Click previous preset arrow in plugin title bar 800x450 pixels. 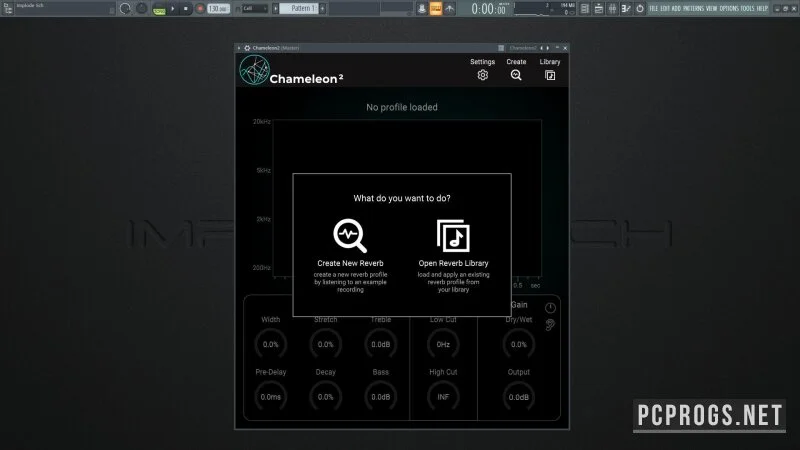pos(542,48)
